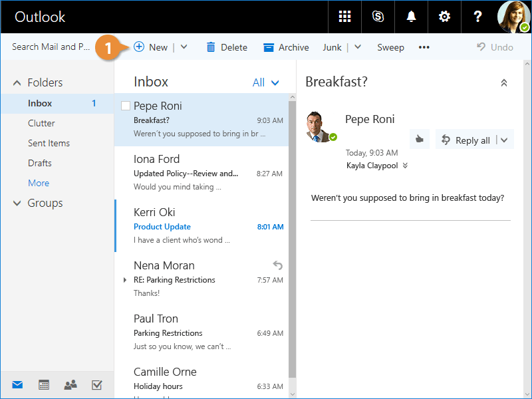The image size is (532, 399).
Task: Open the All filter dropdown in Inbox
Action: tap(266, 82)
